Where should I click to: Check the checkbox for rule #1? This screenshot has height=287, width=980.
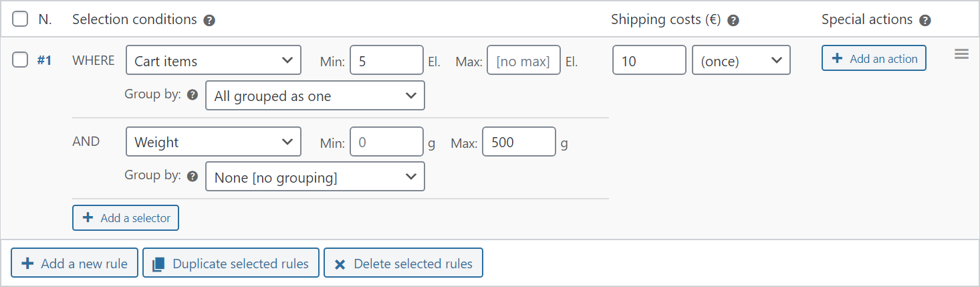(x=20, y=60)
